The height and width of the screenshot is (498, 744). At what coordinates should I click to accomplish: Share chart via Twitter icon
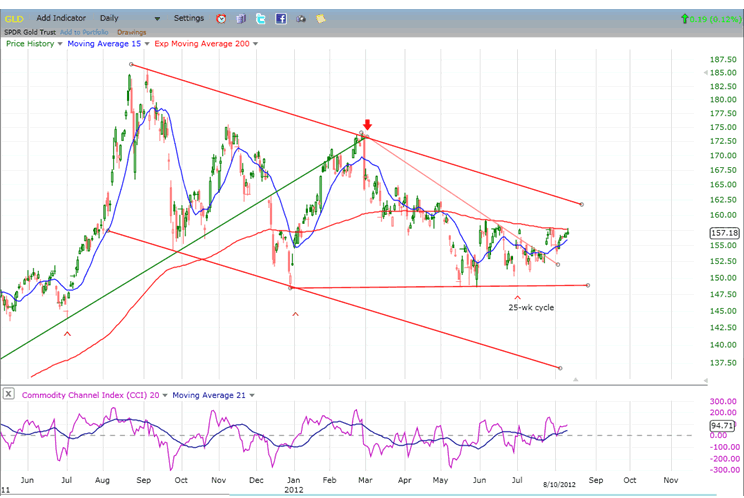tap(260, 18)
